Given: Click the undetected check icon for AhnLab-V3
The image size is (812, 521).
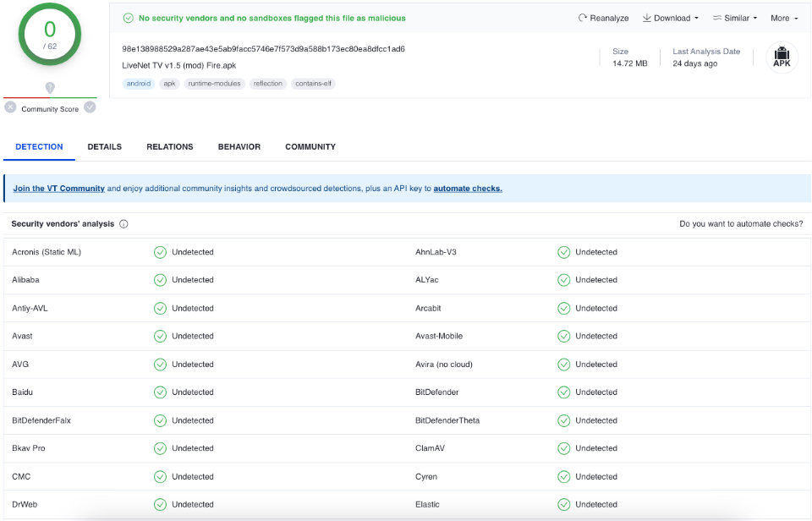Looking at the screenshot, I should coord(563,252).
